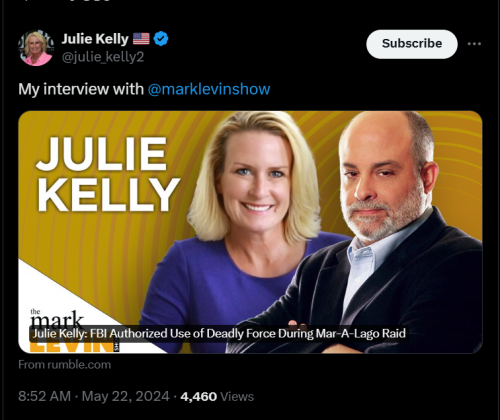Screen dimensions: 500x420
Task: Open the three-dot more options menu
Action: pyautogui.click(x=474, y=44)
